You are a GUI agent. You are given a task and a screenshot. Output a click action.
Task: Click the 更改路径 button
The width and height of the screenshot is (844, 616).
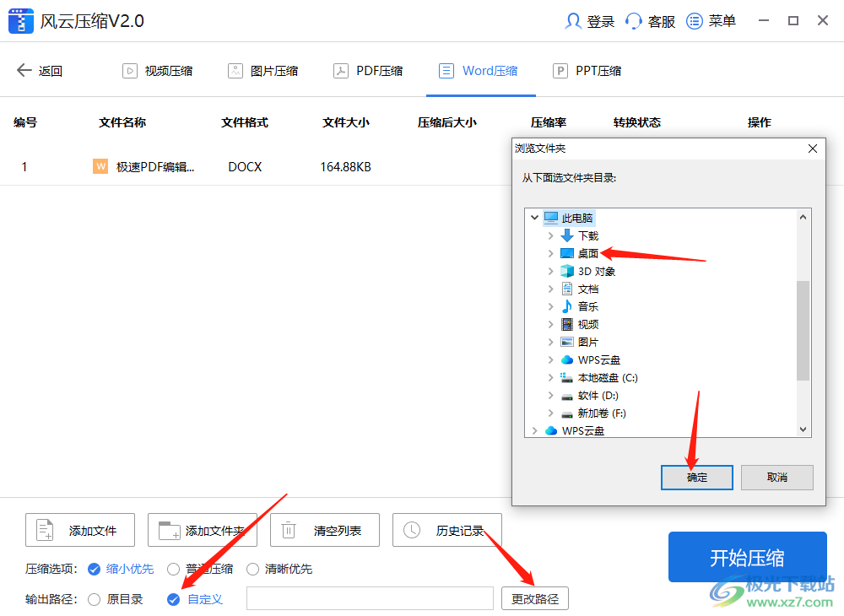535,599
